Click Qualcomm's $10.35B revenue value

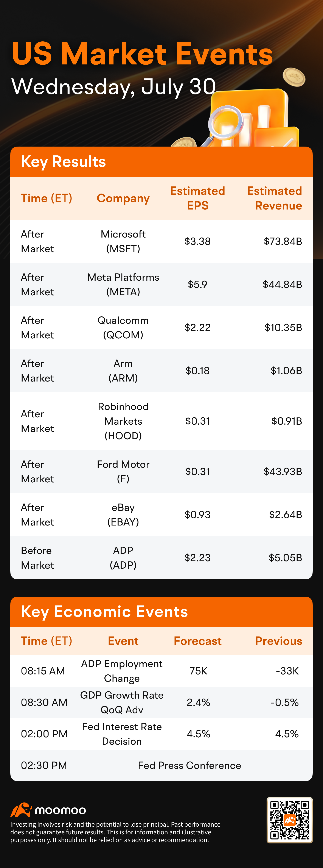[x=283, y=328]
